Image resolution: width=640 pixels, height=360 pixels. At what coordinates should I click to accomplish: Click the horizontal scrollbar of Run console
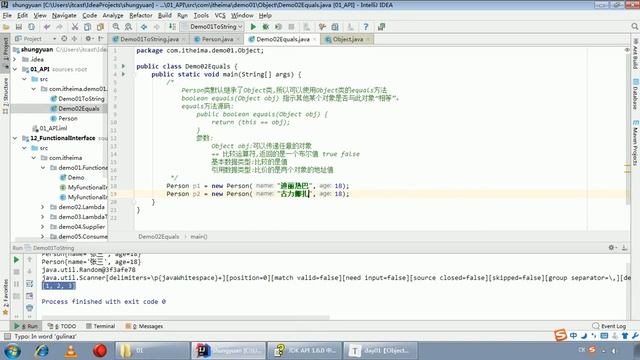(x=185, y=317)
